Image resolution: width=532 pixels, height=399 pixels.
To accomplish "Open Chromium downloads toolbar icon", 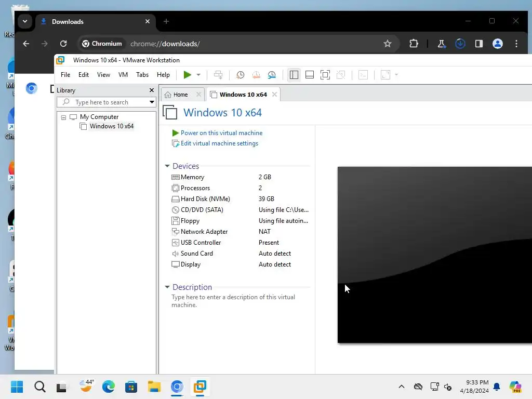I will 460,44.
